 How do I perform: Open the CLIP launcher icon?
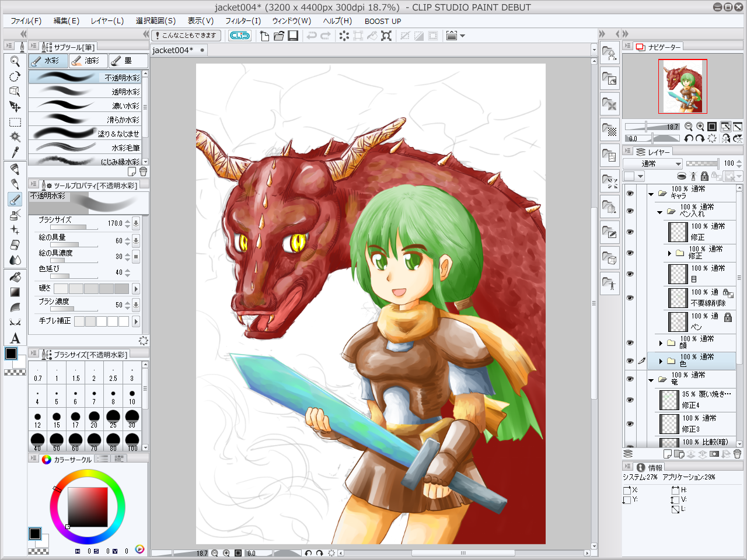point(239,36)
